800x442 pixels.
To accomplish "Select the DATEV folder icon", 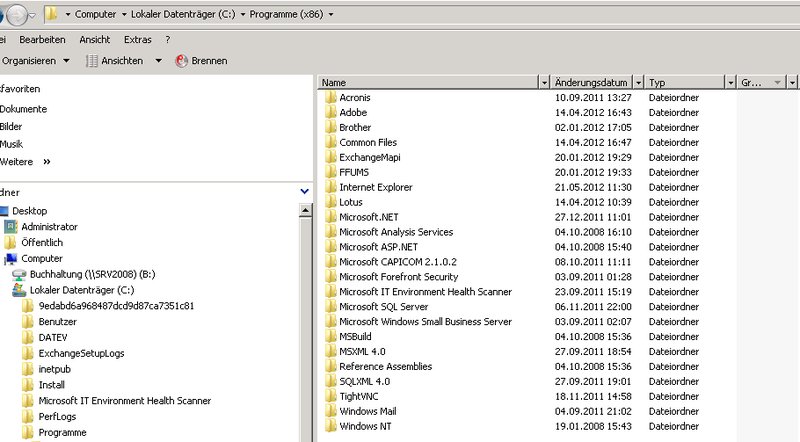I will (28, 337).
